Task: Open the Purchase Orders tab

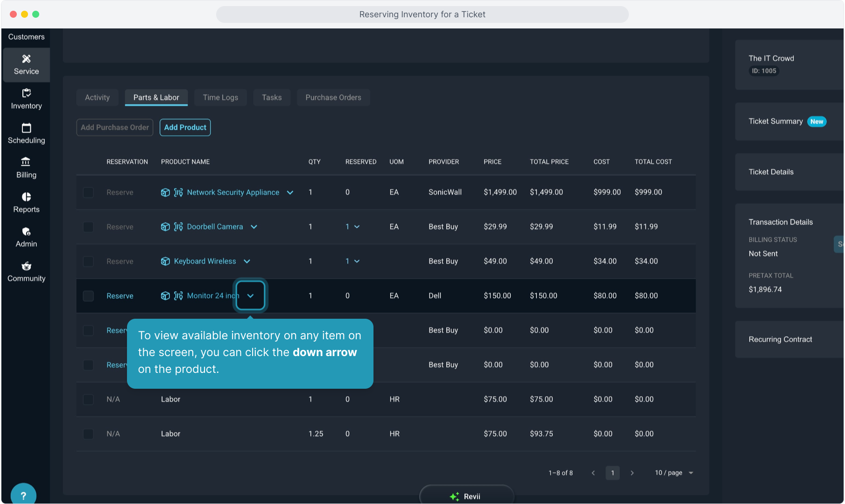Action: [x=333, y=98]
